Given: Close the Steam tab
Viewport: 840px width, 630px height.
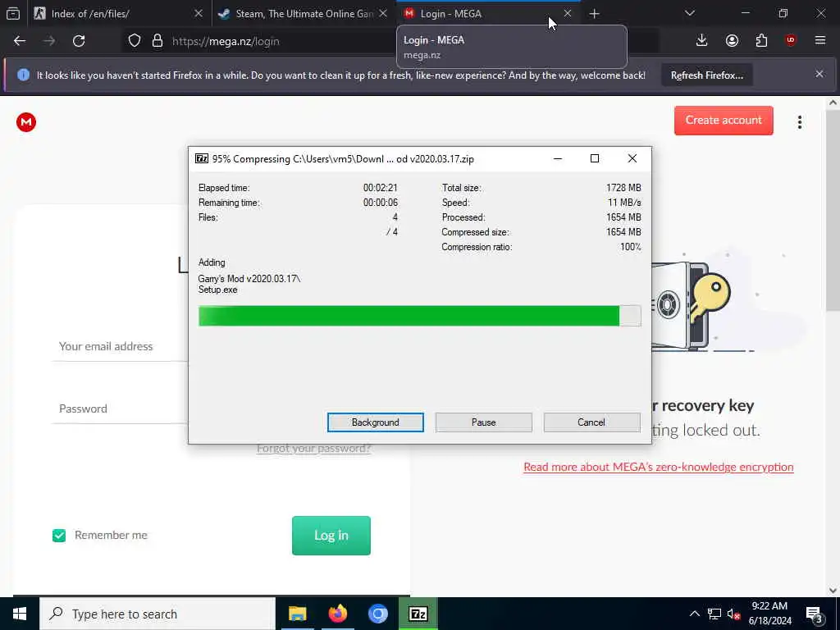Looking at the screenshot, I should coord(383,13).
